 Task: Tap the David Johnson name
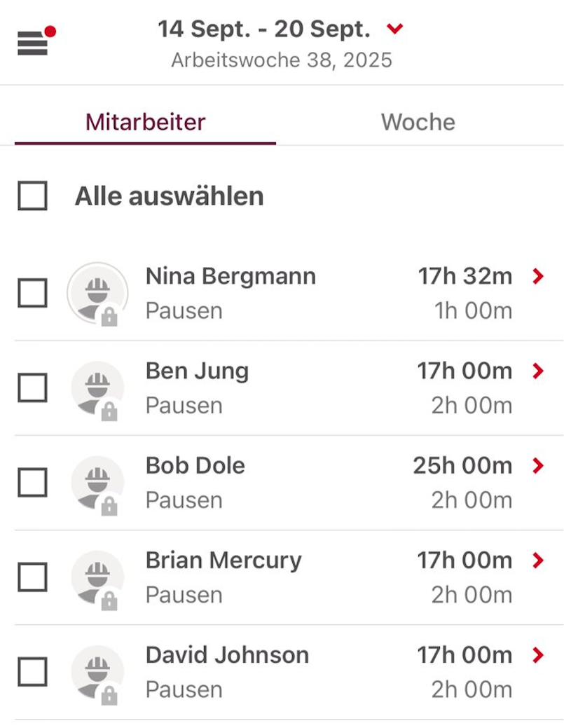[227, 655]
